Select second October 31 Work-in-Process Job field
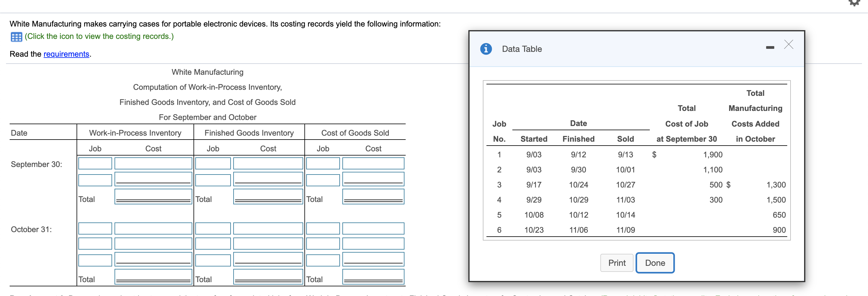The width and height of the screenshot is (868, 296). (x=95, y=244)
